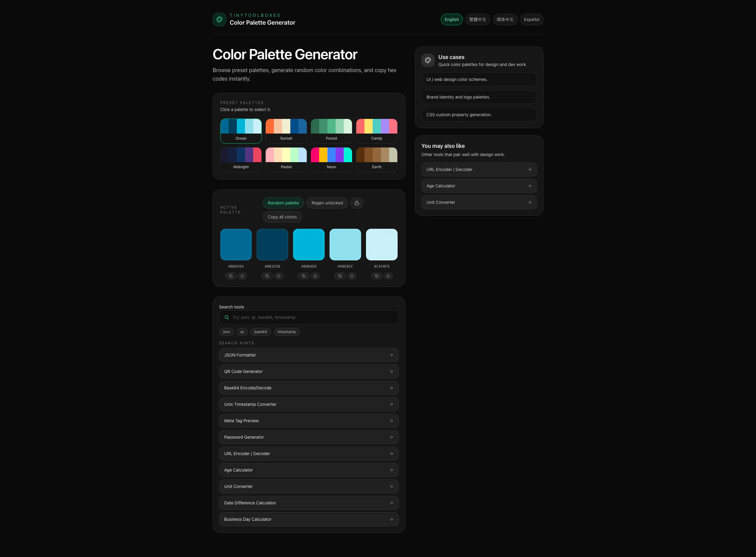
Task: Click the #CAF0F8 color swatch
Action: pyautogui.click(x=382, y=245)
